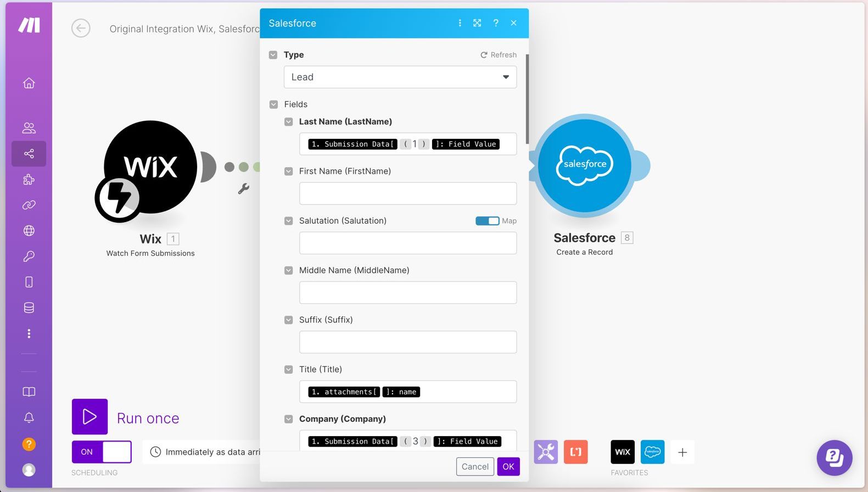Open the Wix module circle
Viewport: 868px width, 492px height.
(x=150, y=167)
